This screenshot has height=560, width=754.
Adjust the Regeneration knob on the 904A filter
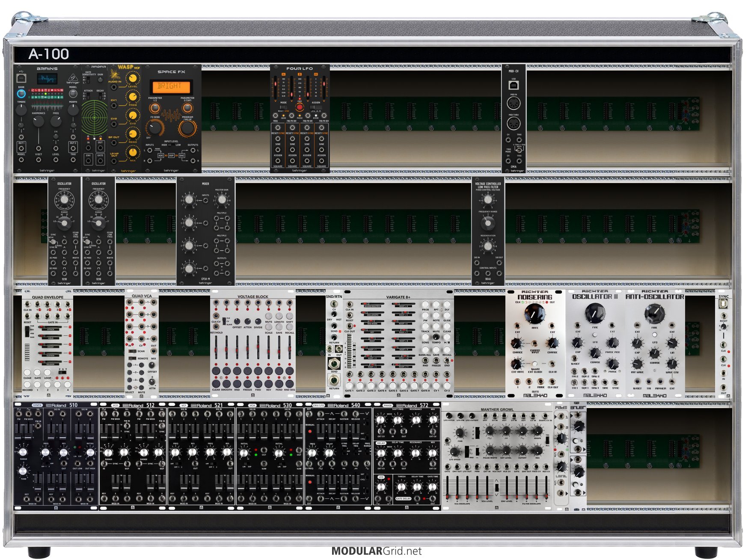pos(487,246)
